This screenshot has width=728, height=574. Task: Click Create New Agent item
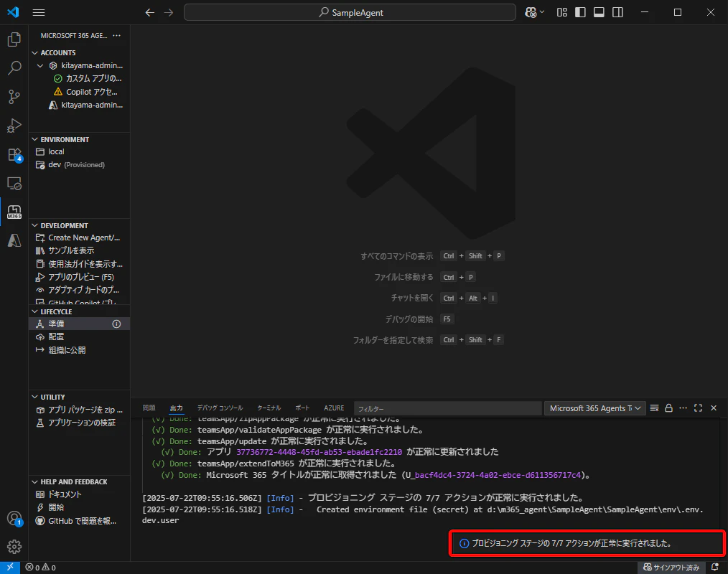click(80, 237)
